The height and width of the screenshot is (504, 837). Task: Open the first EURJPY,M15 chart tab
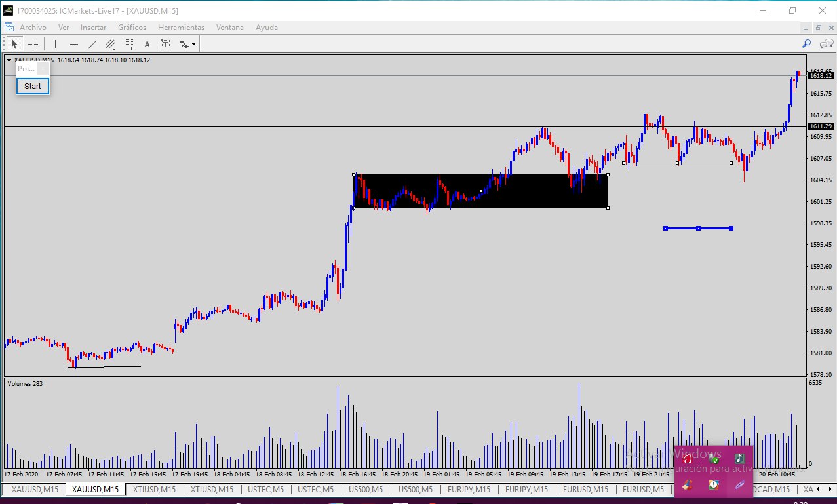click(469, 489)
